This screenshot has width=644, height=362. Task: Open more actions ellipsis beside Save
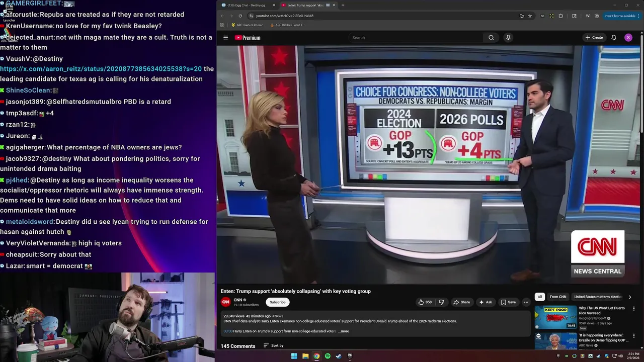click(526, 302)
